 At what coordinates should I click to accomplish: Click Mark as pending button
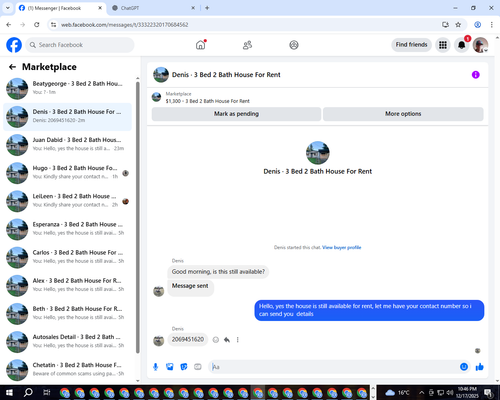(x=236, y=114)
